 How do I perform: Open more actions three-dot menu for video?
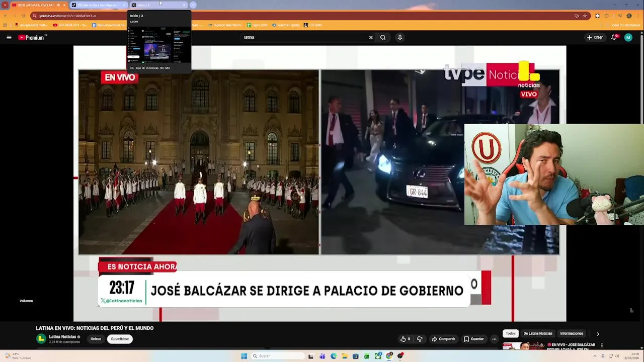point(494,339)
